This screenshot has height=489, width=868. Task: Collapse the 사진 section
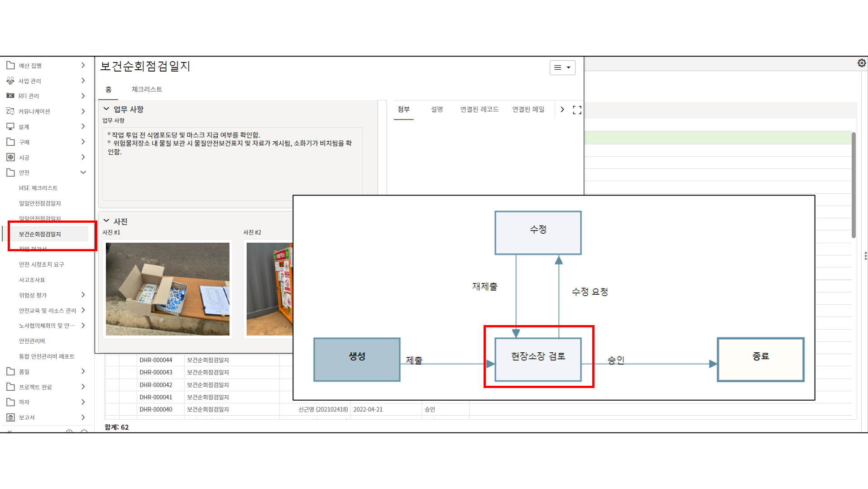pyautogui.click(x=106, y=221)
